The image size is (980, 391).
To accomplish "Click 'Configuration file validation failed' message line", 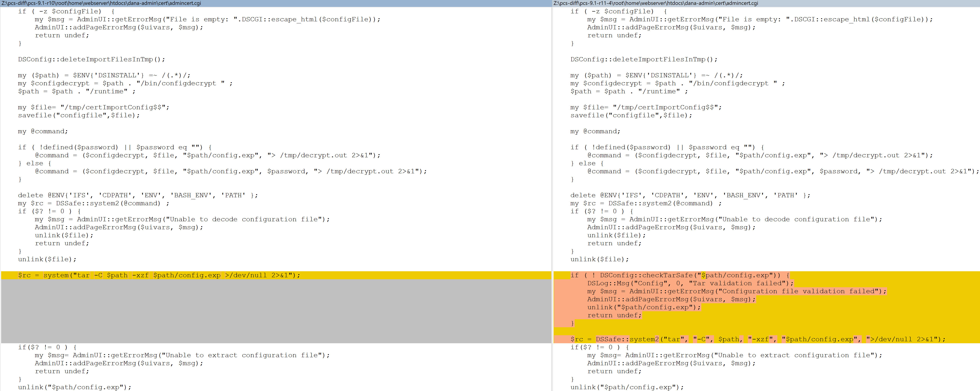I will [x=736, y=291].
